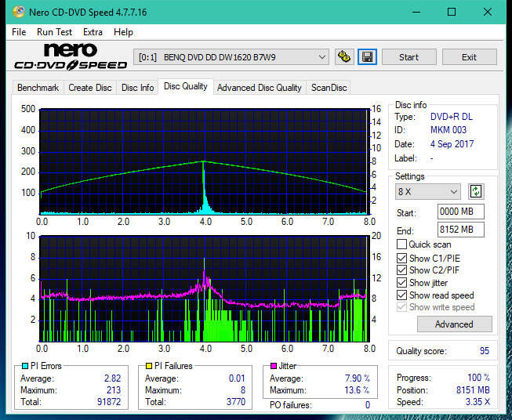Image resolution: width=512 pixels, height=420 pixels.
Task: Click the Progress 100 % value
Action: pyautogui.click(x=479, y=378)
